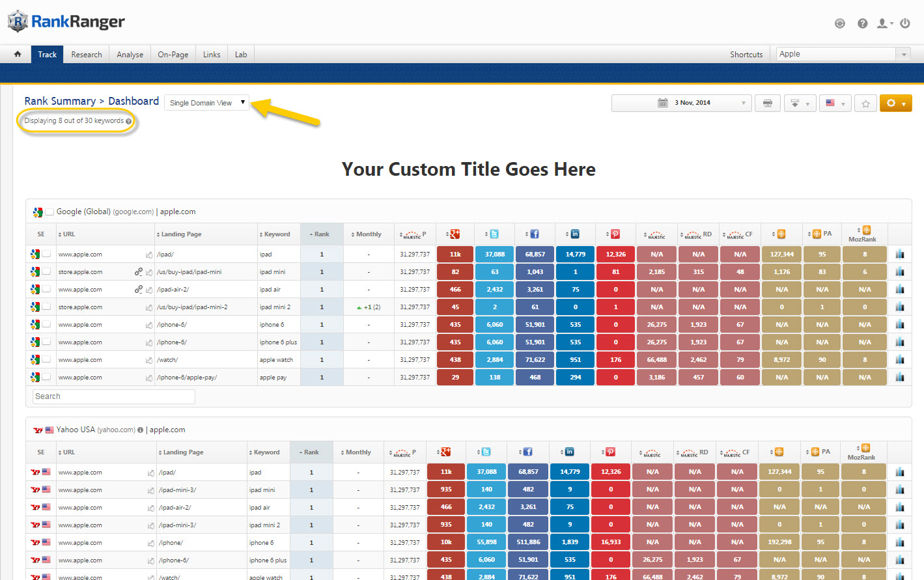Select checkbox for apple pay keyword row
Image resolution: width=924 pixels, height=580 pixels.
(46, 377)
